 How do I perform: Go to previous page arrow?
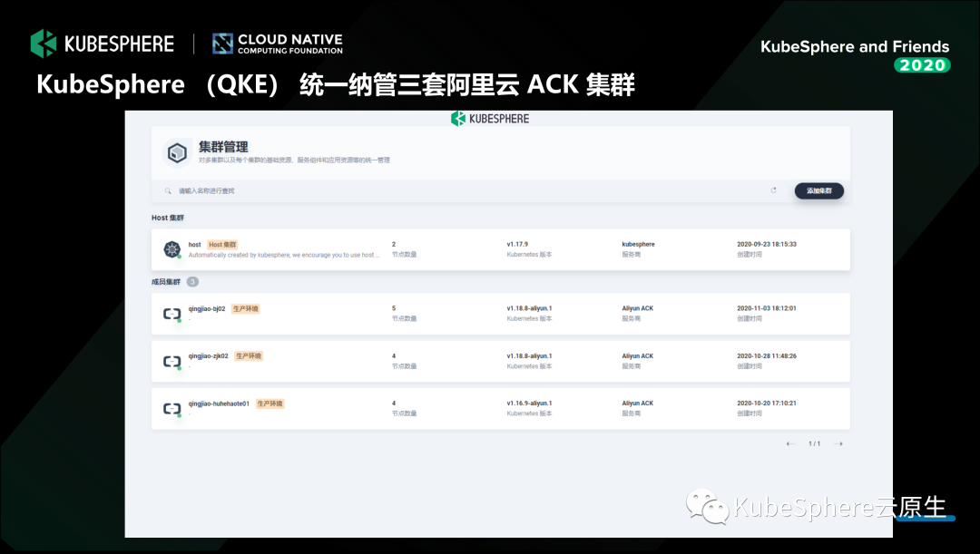790,443
